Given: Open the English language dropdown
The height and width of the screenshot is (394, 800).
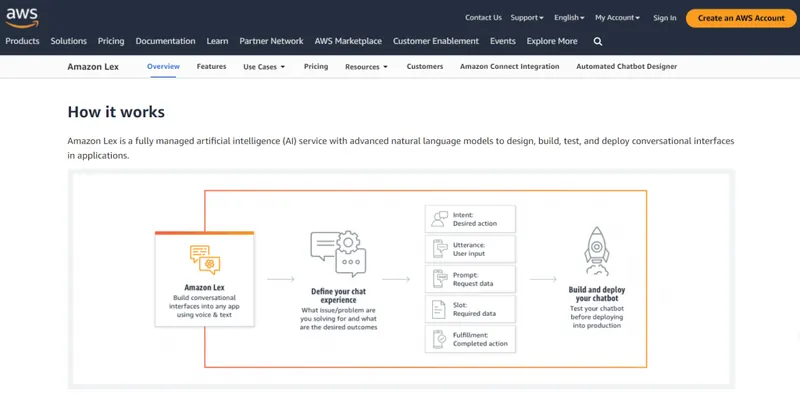Looking at the screenshot, I should click(569, 17).
